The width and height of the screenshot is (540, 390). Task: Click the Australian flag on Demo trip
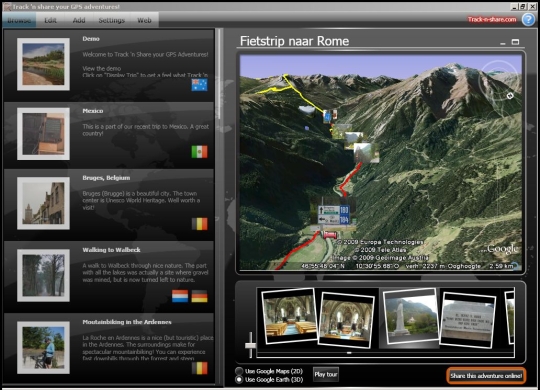pos(199,85)
